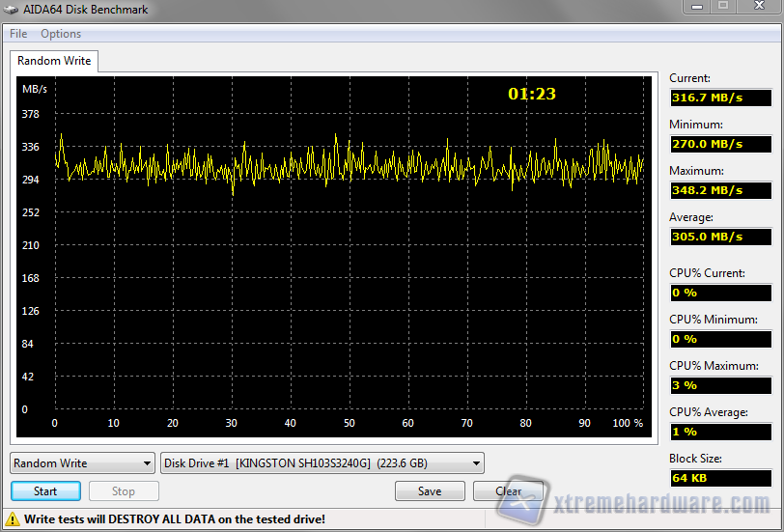Click the CPU% Maximum 3 % field
This screenshot has width=784, height=532.
[x=720, y=385]
